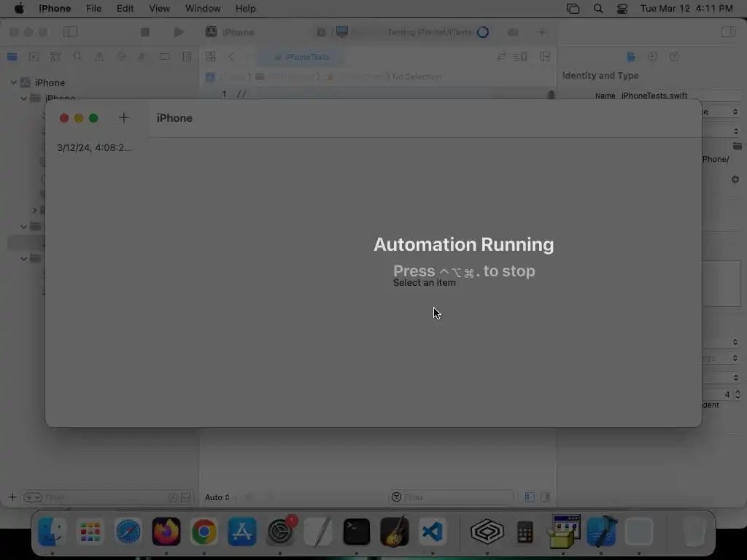
Task: Select the 3/12/24, 4:08:2... list entry
Action: pos(94,147)
